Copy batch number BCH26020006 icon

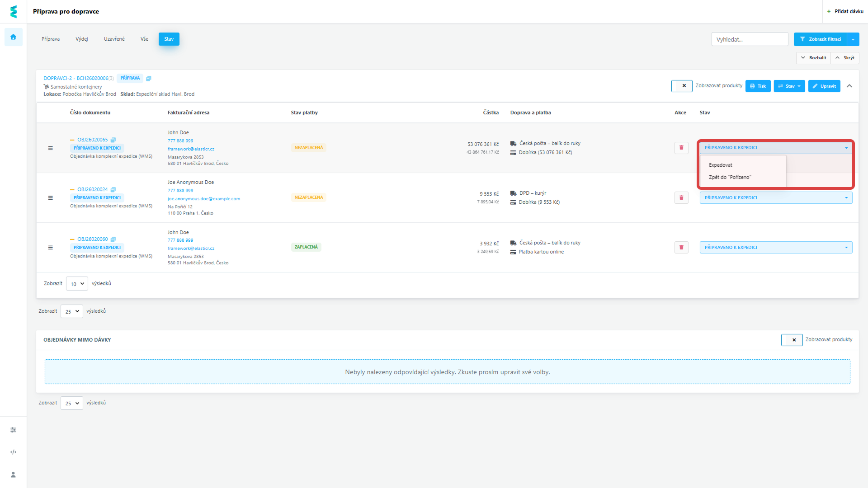coord(149,79)
